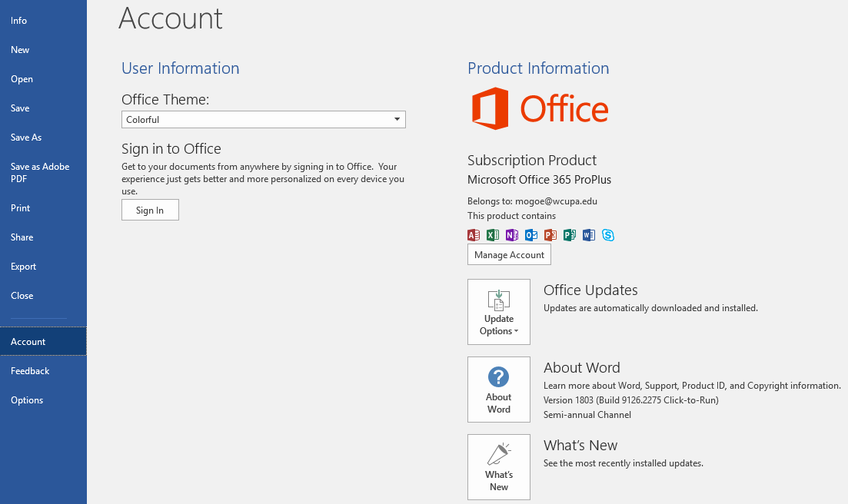Select the OneNote icon
This screenshot has height=504, width=848.
click(x=512, y=235)
